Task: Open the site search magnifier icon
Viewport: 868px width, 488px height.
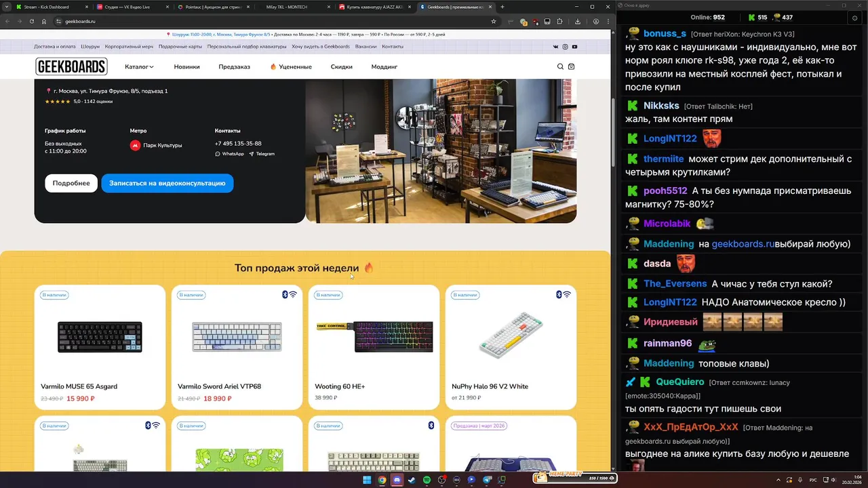Action: point(560,66)
